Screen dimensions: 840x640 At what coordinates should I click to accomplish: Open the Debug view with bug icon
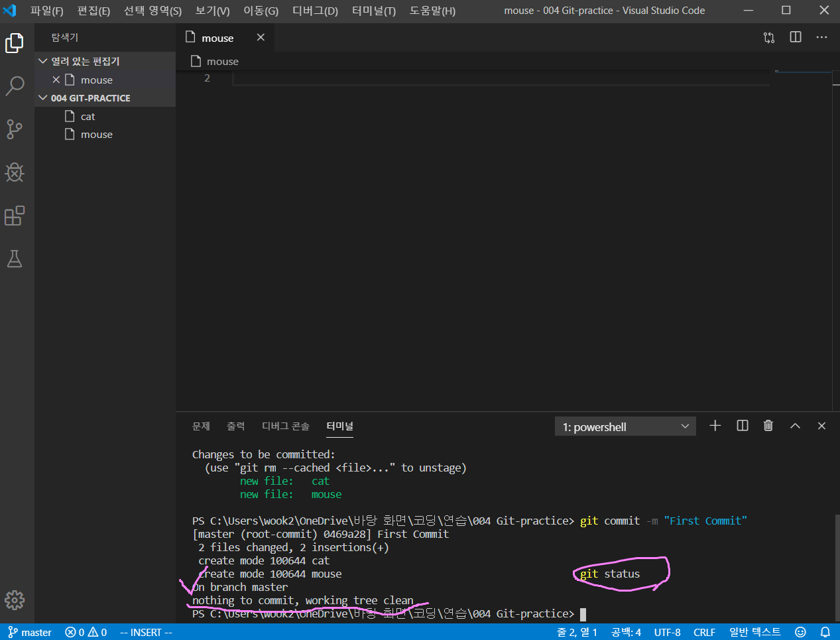15,172
